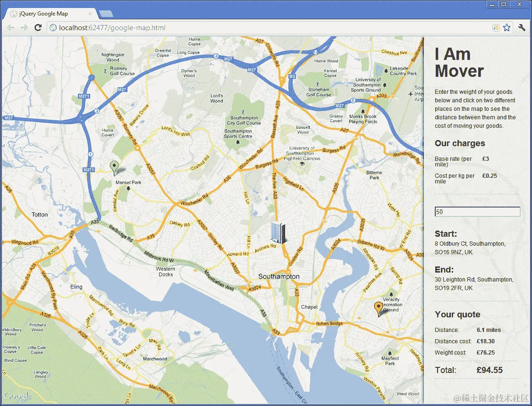Click the Chapel label on the map
532x406 pixels.
310,307
